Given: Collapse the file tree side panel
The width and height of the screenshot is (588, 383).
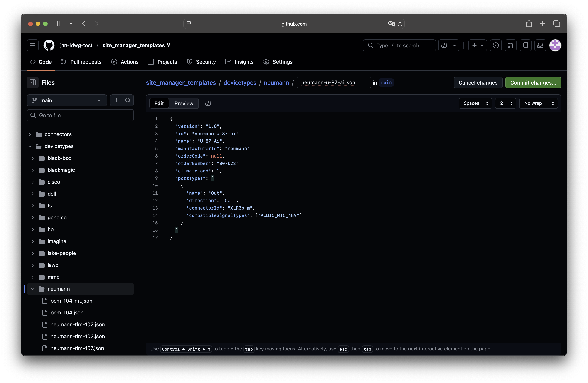Looking at the screenshot, I should click(33, 82).
